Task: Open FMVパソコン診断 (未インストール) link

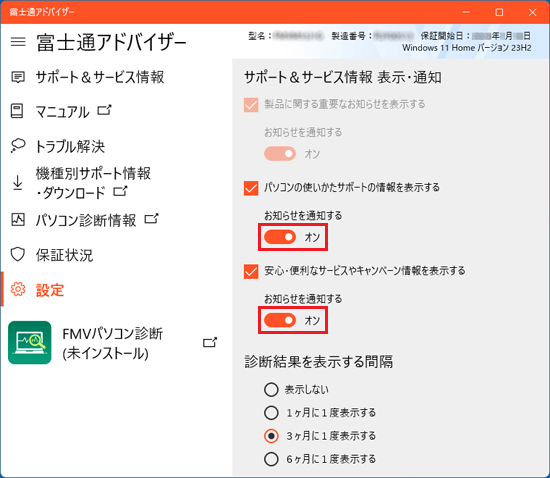Action: [x=112, y=343]
